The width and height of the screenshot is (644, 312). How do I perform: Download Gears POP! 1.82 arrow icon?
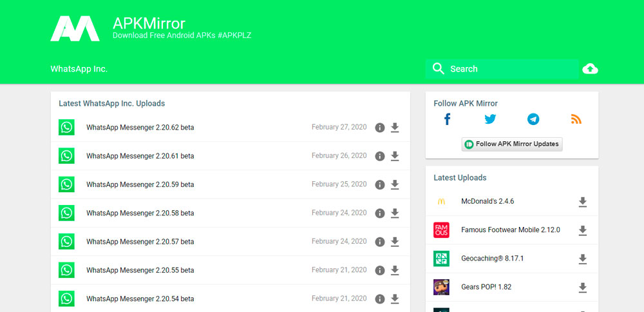coord(582,288)
